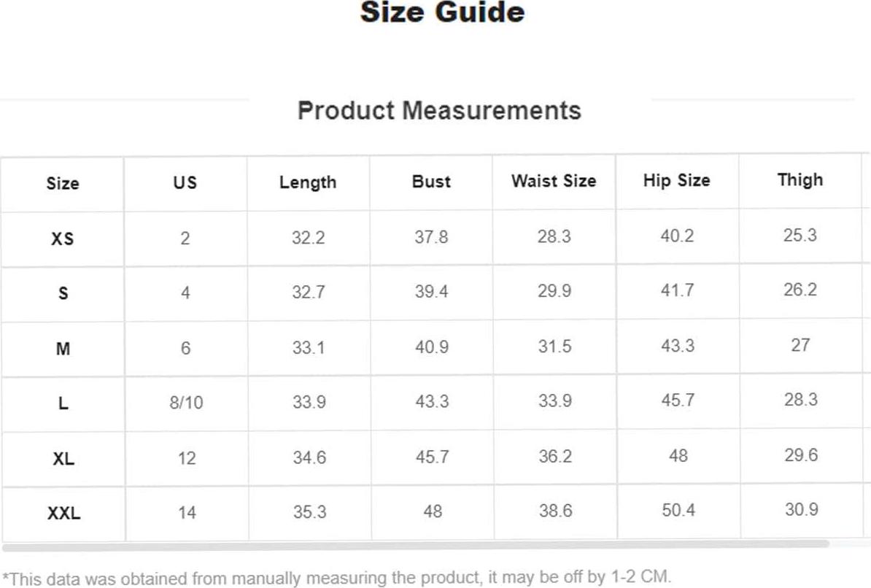Select the XXL size row label
Image resolution: width=871 pixels, height=588 pixels.
pos(64,513)
